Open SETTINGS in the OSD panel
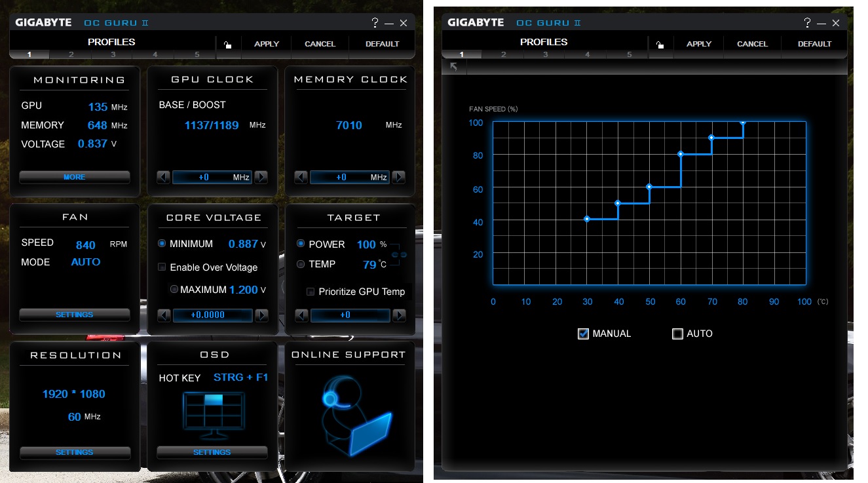 coord(212,452)
